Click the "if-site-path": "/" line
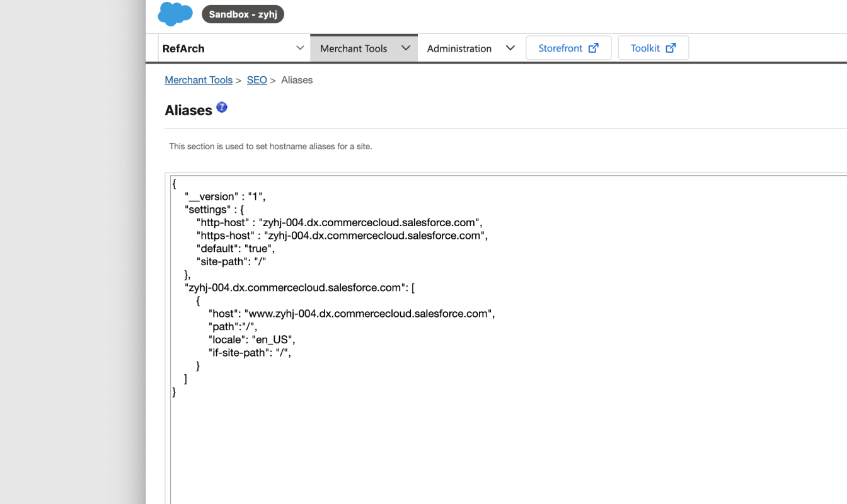 tap(250, 353)
